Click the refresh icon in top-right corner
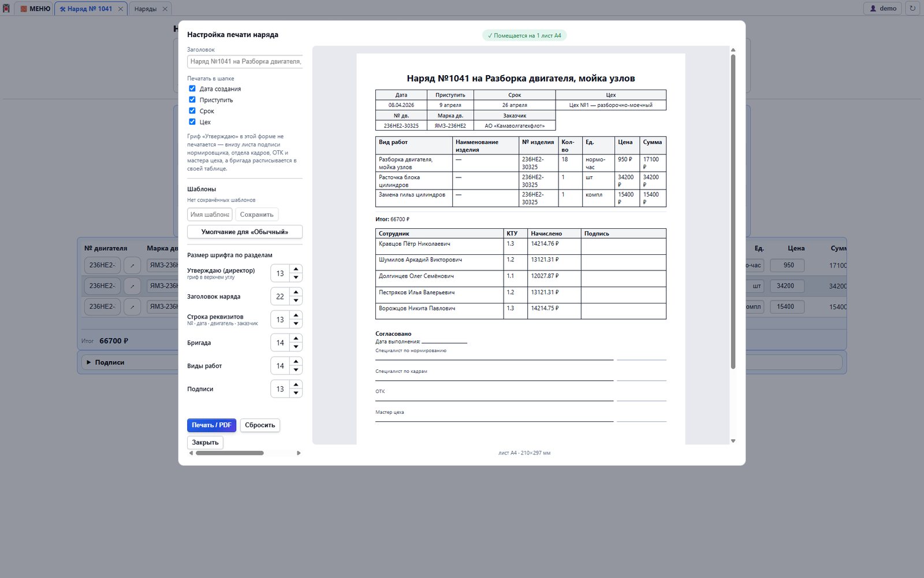 click(x=912, y=8)
